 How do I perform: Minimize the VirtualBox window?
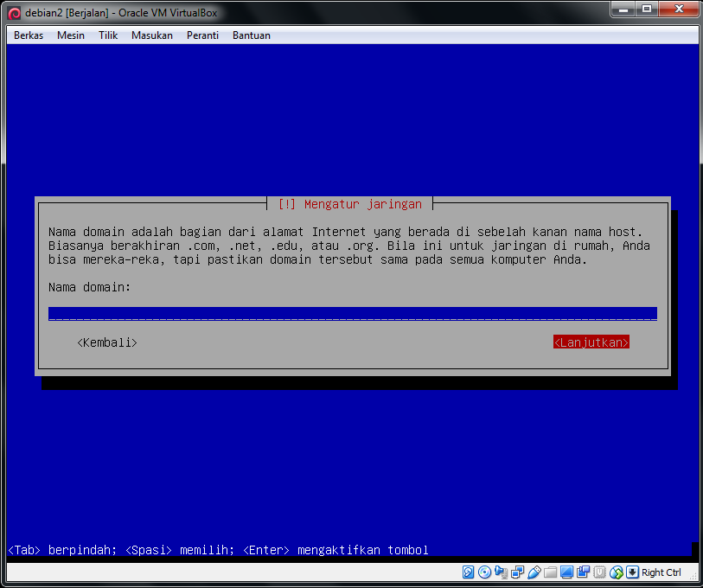coord(623,9)
